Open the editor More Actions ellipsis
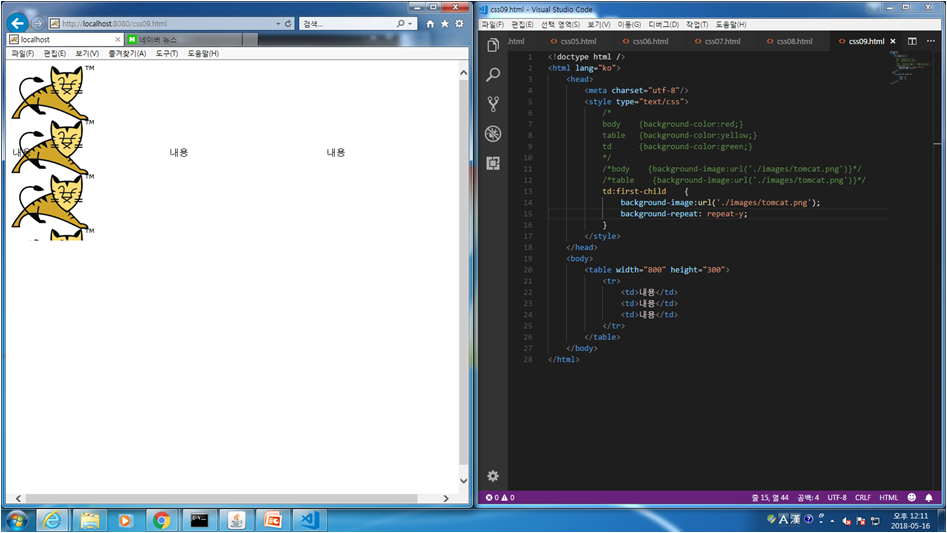This screenshot has height=533, width=947. coord(931,41)
